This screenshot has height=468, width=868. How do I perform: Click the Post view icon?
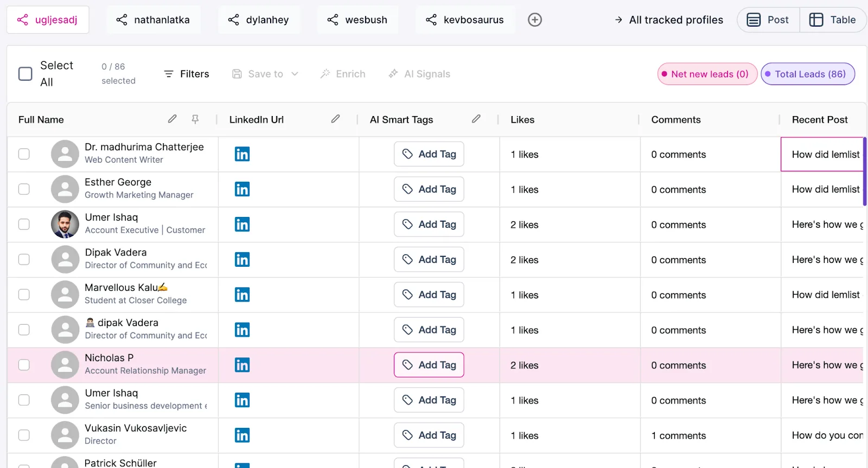[754, 20]
